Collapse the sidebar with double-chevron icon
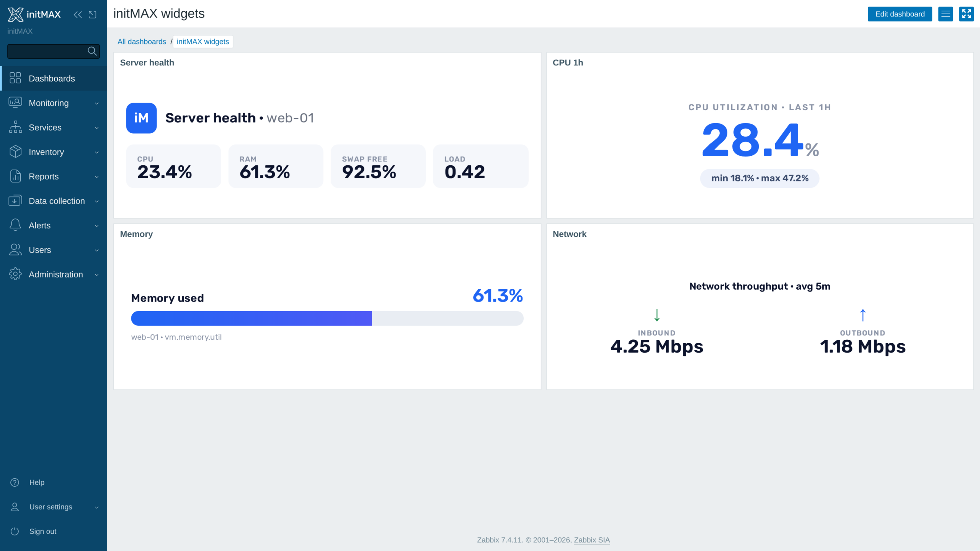980x551 pixels. [x=78, y=15]
